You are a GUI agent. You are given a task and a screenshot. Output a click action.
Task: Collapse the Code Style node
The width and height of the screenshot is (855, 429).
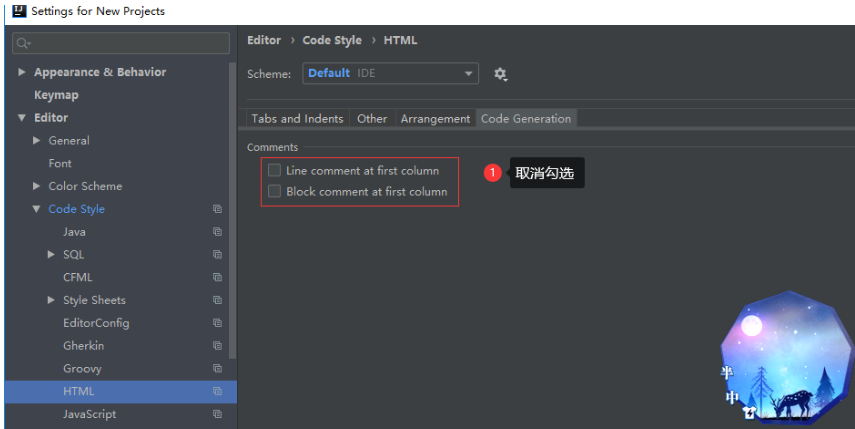coord(37,209)
